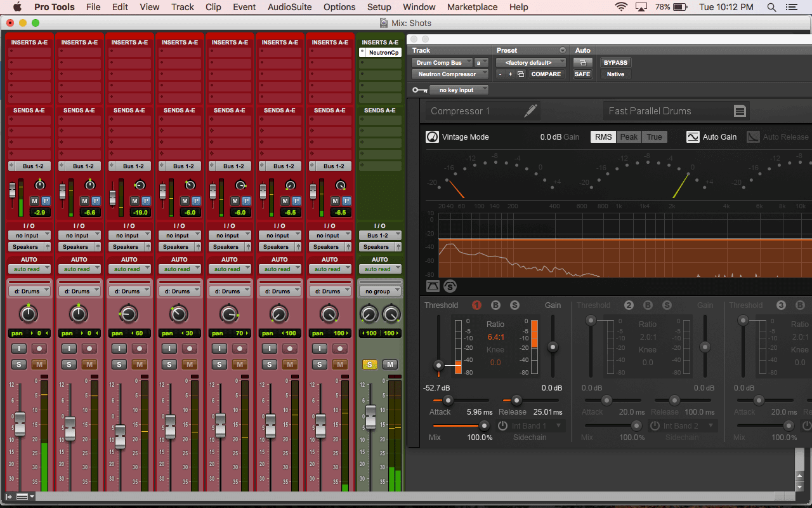Select band 1 red number icon
The image size is (812, 508).
[x=477, y=305]
